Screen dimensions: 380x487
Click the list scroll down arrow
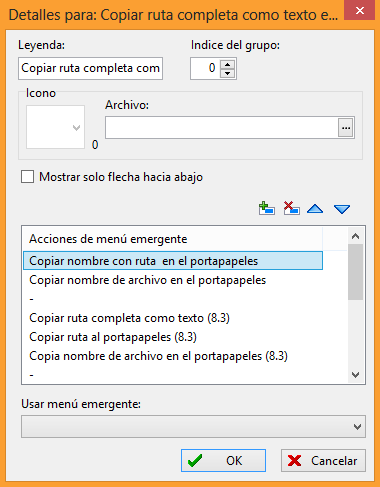[355, 375]
